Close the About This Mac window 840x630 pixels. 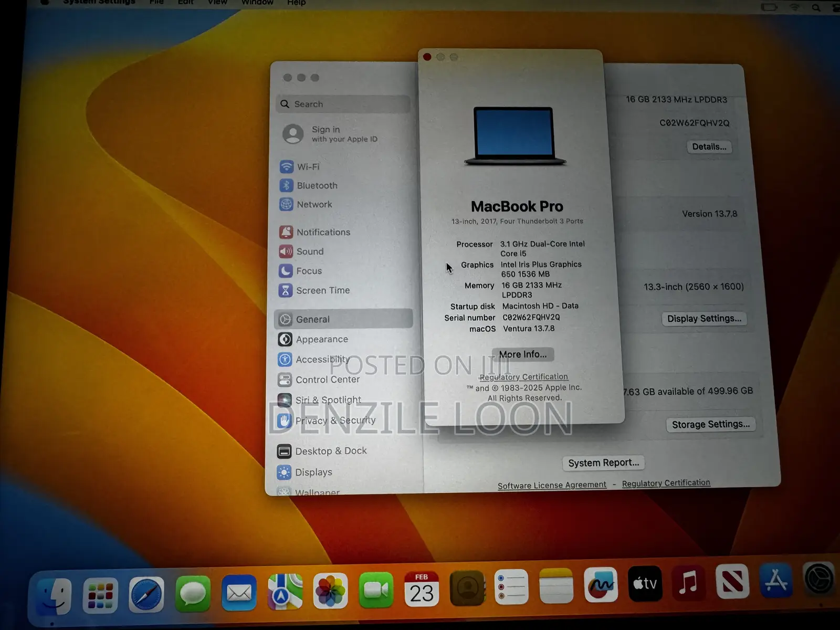[x=427, y=57]
